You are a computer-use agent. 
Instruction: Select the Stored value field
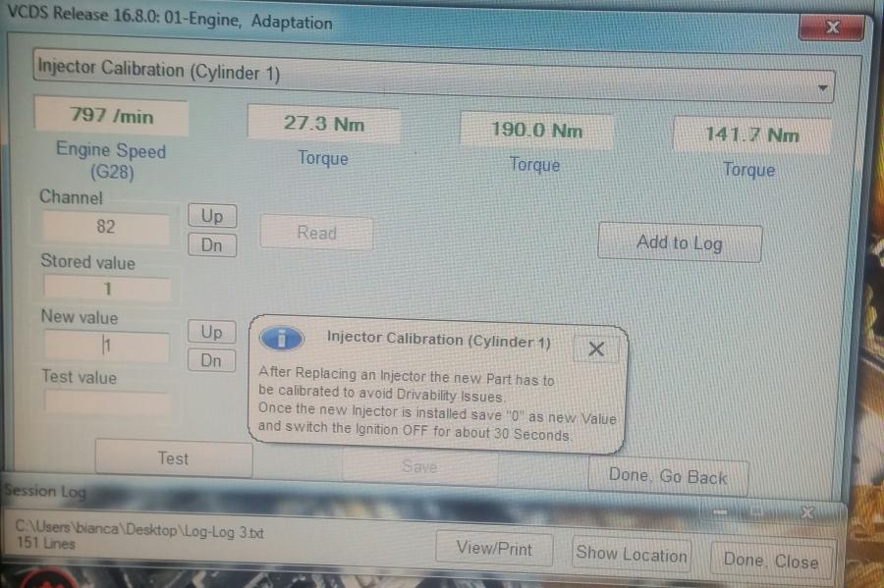coord(106,289)
